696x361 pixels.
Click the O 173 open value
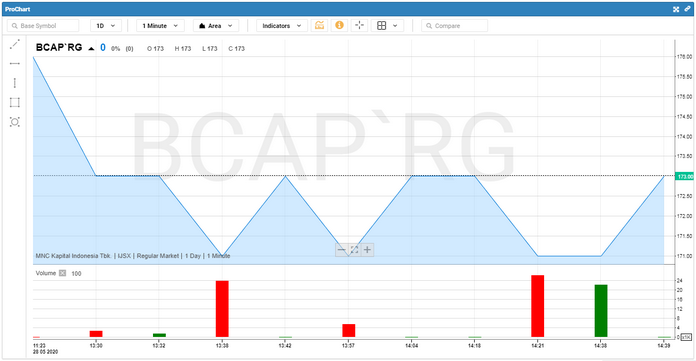[x=155, y=48]
